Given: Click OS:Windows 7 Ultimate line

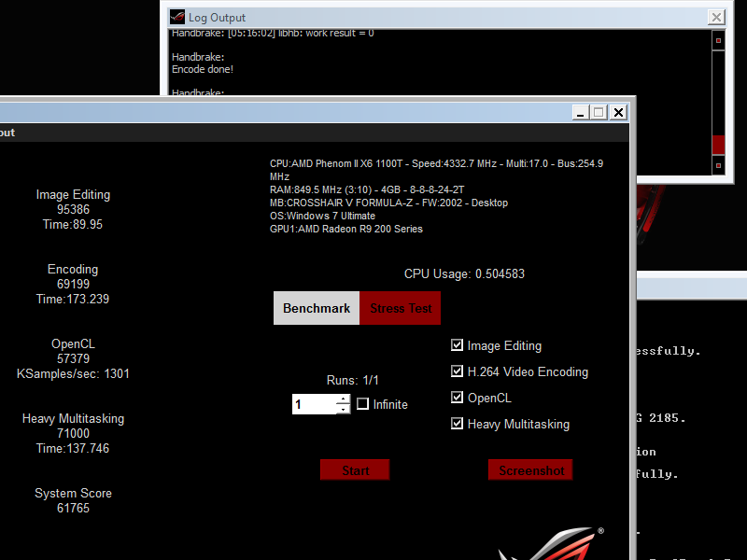Looking at the screenshot, I should click(x=322, y=216).
